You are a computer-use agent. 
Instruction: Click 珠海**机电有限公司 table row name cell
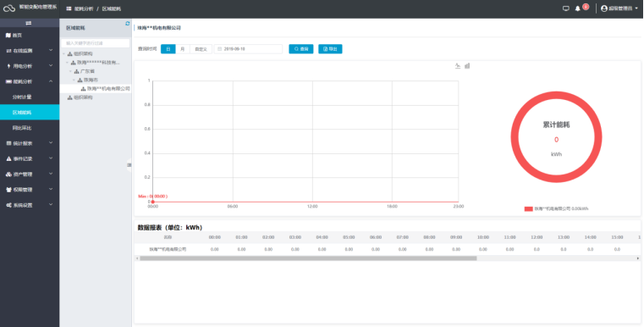[168, 249]
